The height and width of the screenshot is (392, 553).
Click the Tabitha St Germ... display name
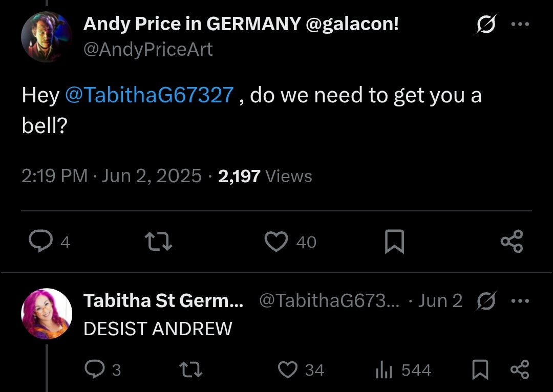coord(163,300)
